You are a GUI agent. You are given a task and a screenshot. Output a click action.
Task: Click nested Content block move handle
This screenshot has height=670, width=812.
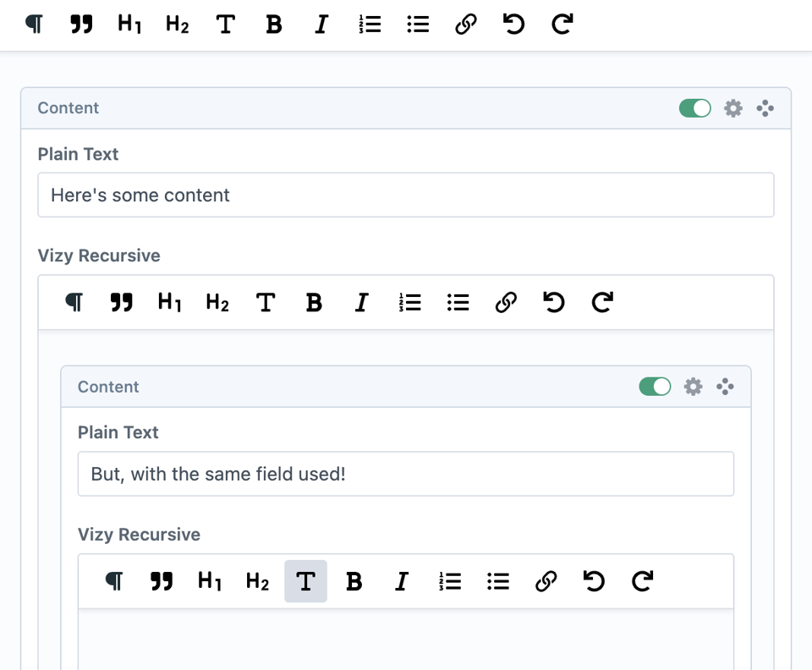[725, 387]
